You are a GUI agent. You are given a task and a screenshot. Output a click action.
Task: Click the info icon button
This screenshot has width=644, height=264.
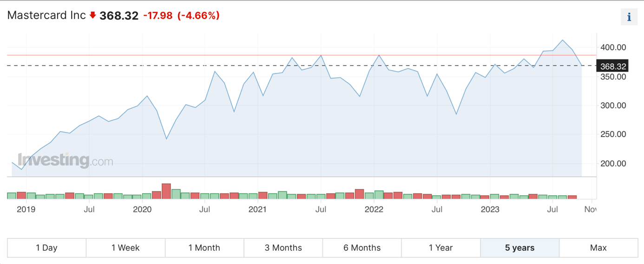(629, 17)
